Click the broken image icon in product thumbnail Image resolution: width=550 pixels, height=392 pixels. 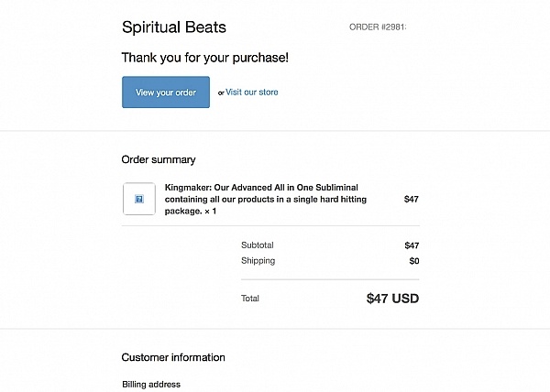pyautogui.click(x=139, y=199)
